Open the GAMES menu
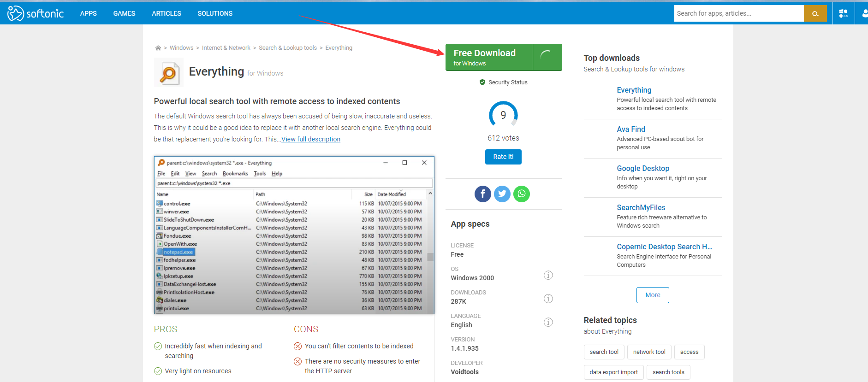The width and height of the screenshot is (868, 382). coord(125,13)
